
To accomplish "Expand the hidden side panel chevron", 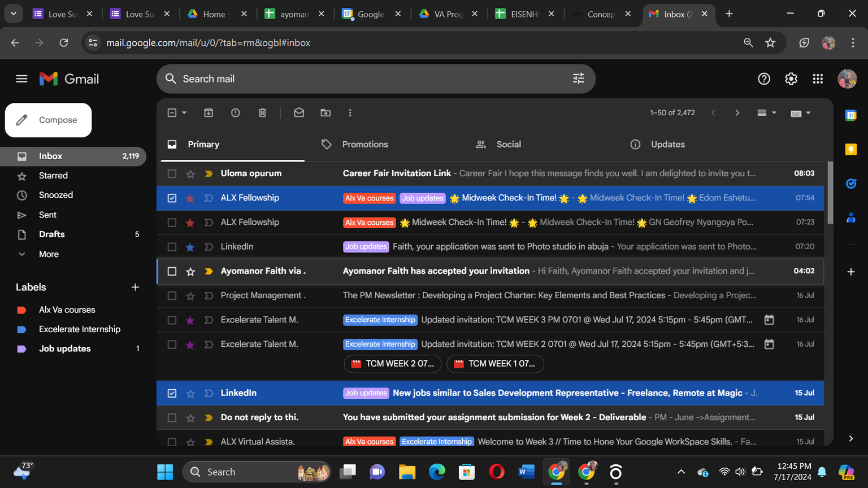I will click(x=850, y=438).
